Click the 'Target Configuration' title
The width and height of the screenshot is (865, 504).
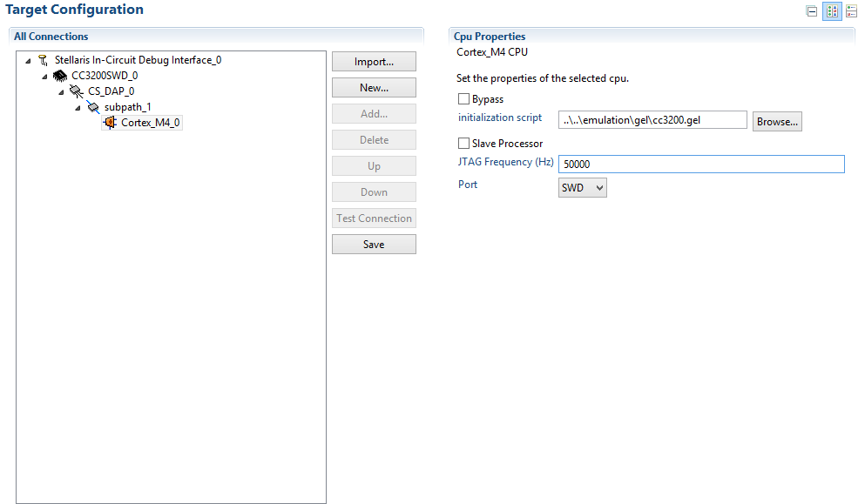74,10
